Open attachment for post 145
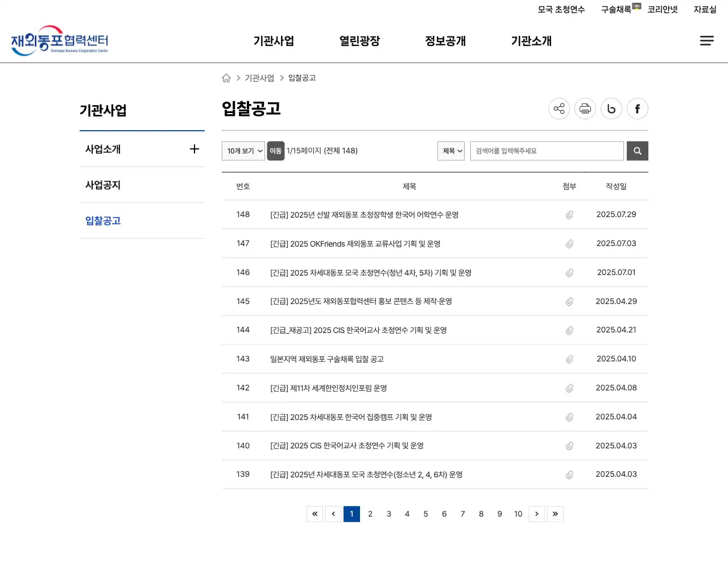The width and height of the screenshot is (728, 582). (569, 301)
